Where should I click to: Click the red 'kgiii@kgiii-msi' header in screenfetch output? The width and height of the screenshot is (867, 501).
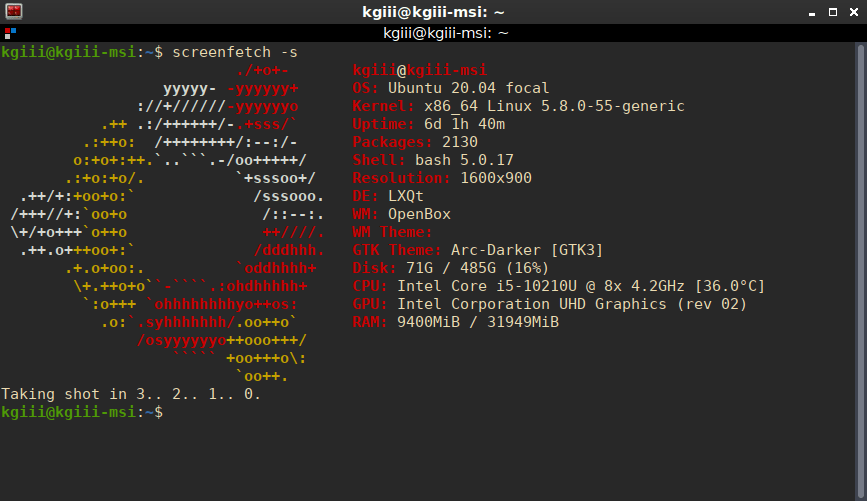[420, 70]
